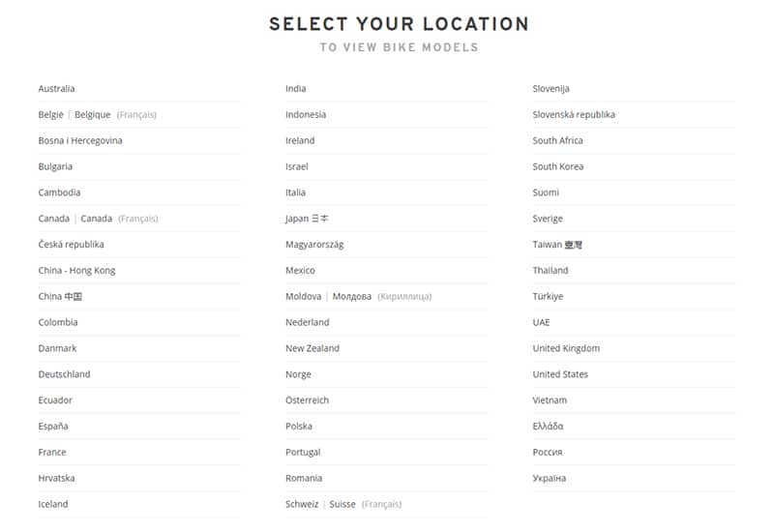The image size is (774, 532).
Task: Select India from the country list
Action: (295, 89)
